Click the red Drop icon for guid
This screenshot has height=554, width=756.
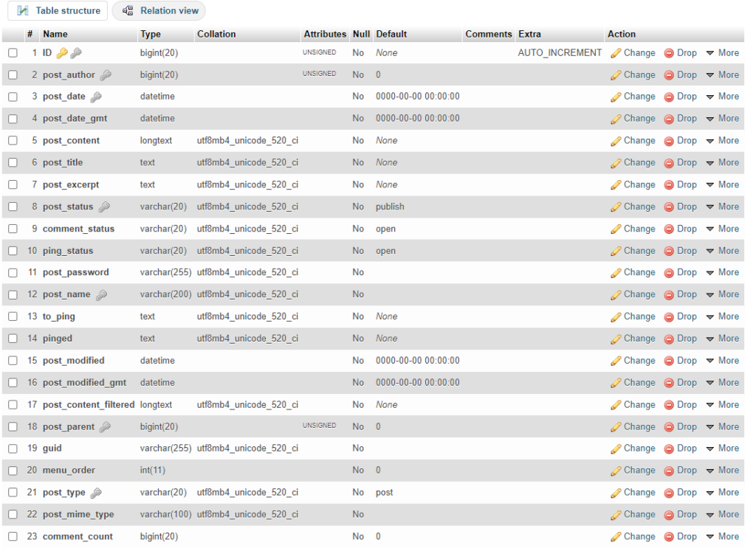click(x=669, y=449)
